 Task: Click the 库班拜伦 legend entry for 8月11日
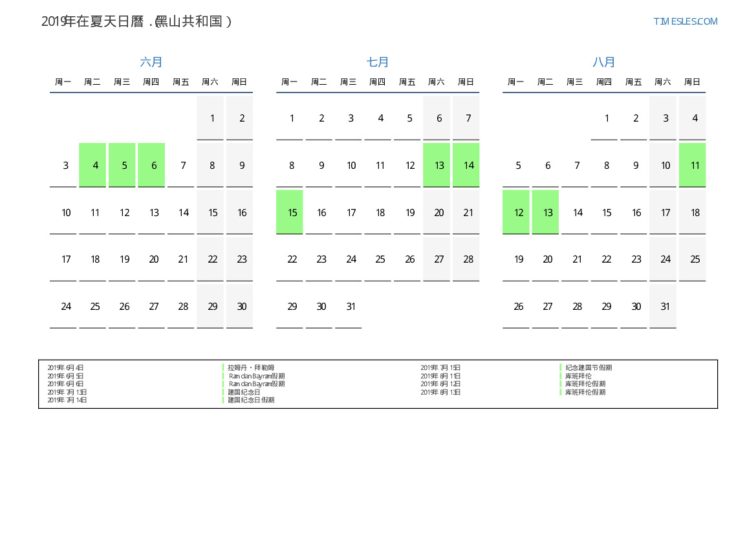(x=578, y=376)
